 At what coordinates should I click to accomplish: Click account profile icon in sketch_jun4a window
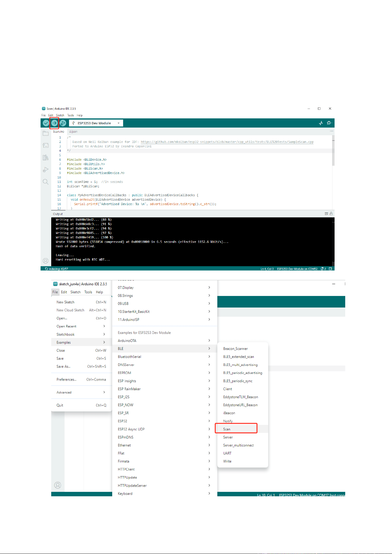pos(58,485)
